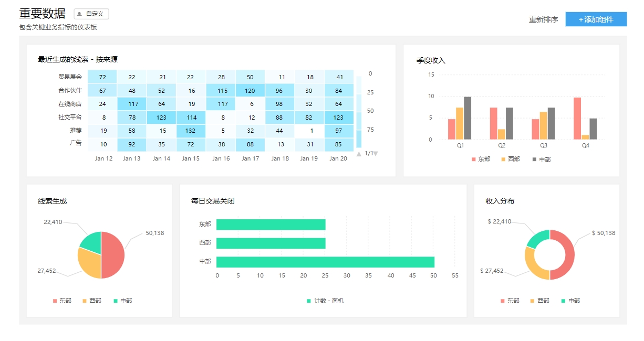Click the green 计数 - 商机 legend icon

click(x=308, y=300)
